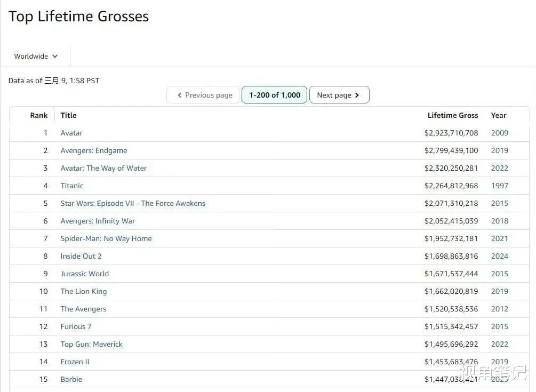The image size is (536, 392).
Task: Click rank number 1 in Avatar row
Action: click(45, 133)
